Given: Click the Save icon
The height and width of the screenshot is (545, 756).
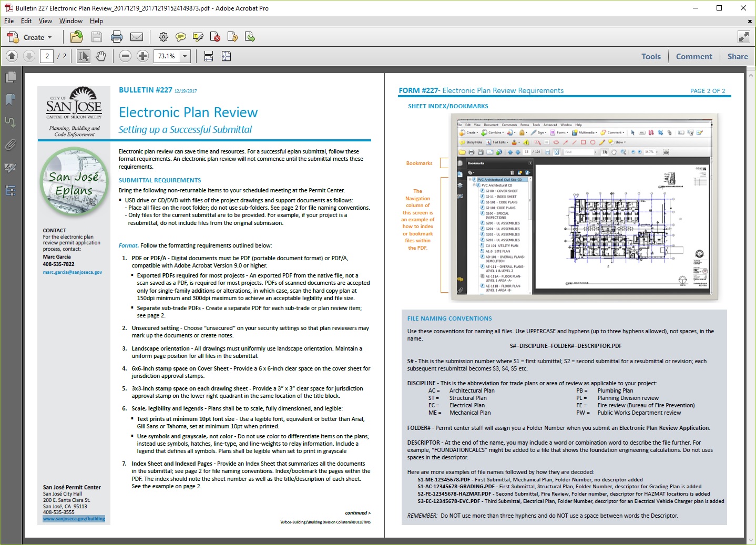Looking at the screenshot, I should (97, 37).
